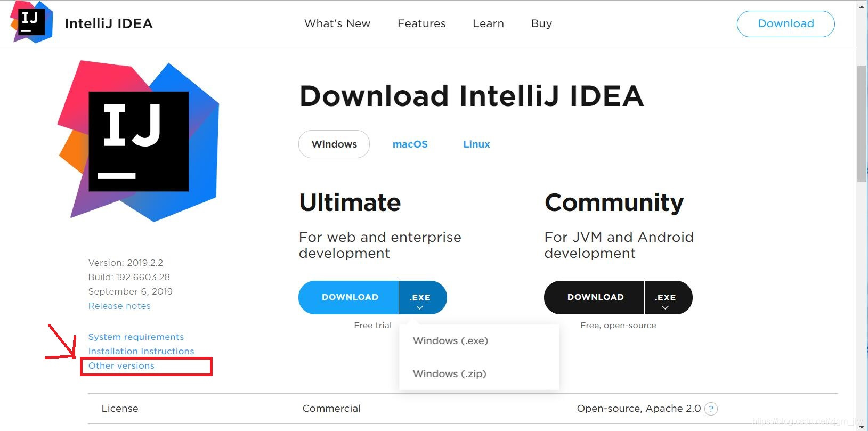Click the page vertical scrollbar thumb
The height and width of the screenshot is (431, 868).
(862, 124)
